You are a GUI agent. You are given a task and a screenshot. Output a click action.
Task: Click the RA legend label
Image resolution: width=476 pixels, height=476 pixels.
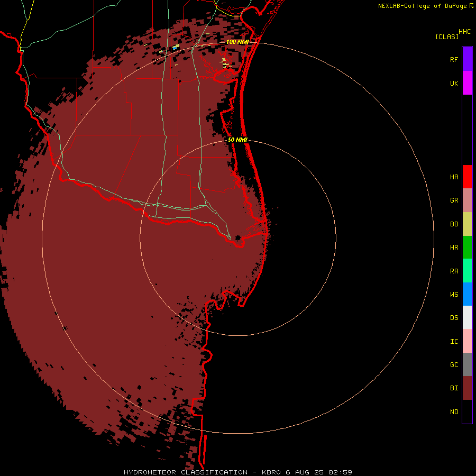pos(454,271)
